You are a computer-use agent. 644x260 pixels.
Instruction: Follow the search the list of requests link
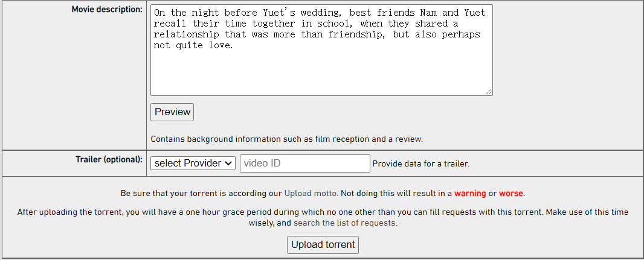344,223
